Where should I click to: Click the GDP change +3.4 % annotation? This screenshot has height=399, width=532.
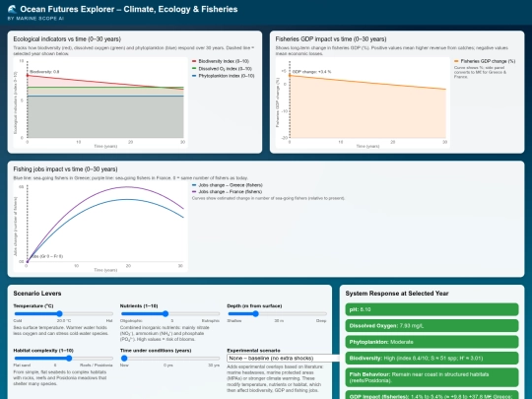311,72
